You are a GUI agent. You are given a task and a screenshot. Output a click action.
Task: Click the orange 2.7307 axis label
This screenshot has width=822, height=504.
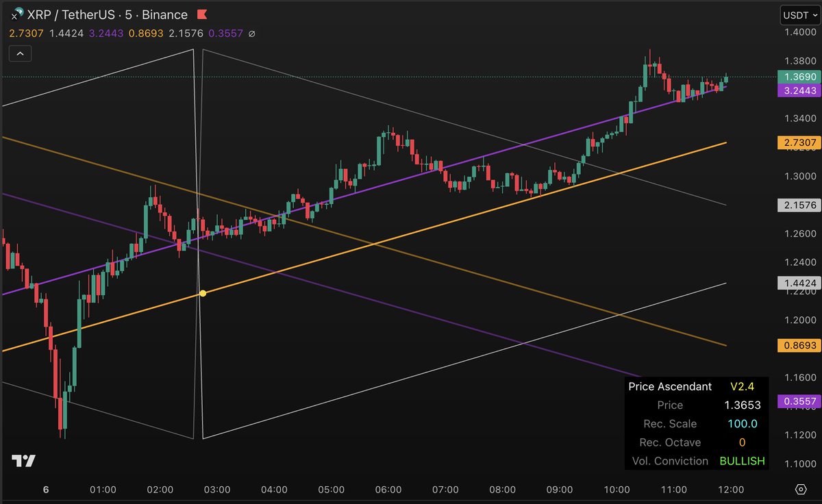coord(798,142)
